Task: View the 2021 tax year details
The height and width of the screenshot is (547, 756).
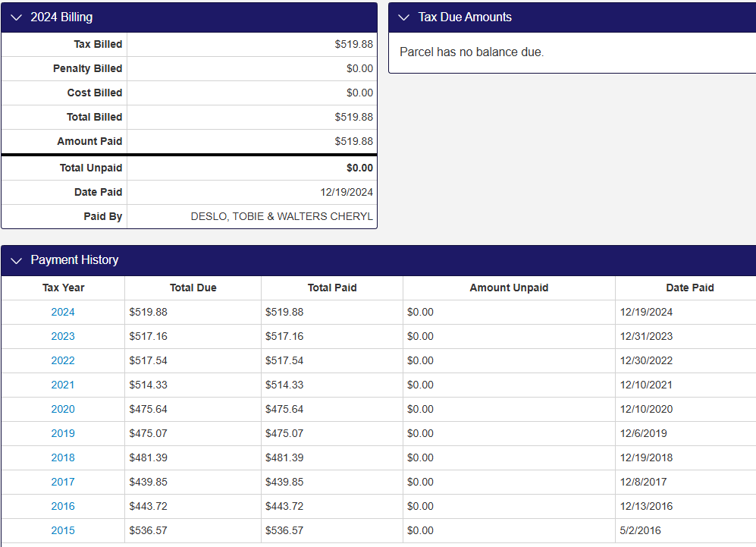Action: tap(63, 385)
